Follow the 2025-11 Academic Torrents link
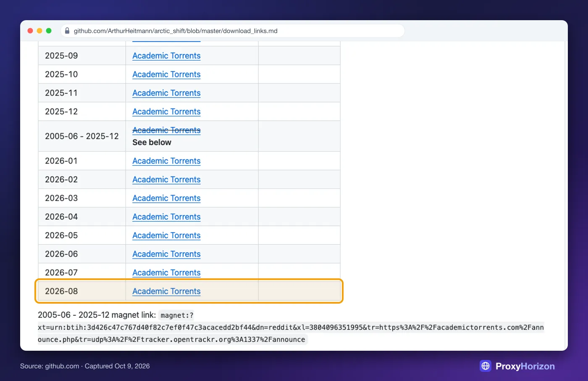The image size is (588, 381). tap(166, 93)
